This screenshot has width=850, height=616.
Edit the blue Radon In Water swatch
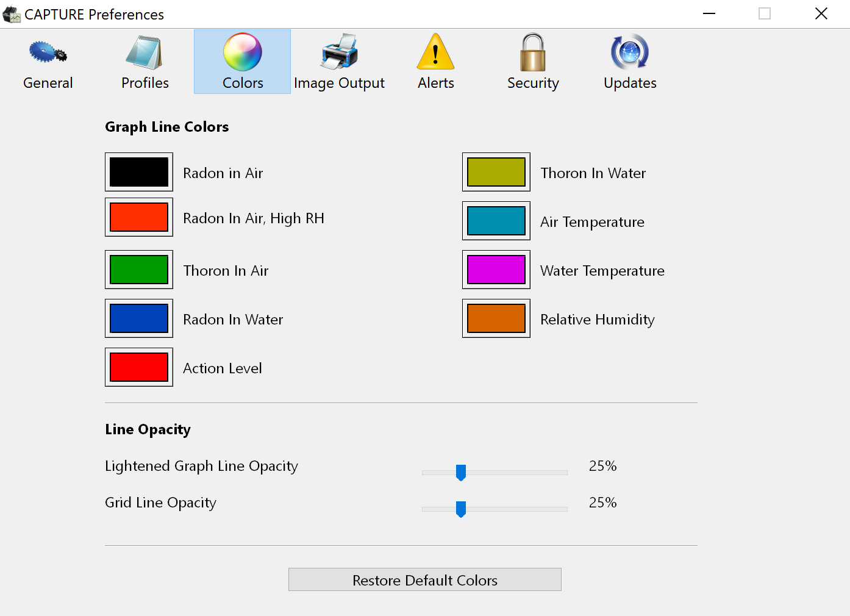tap(139, 318)
